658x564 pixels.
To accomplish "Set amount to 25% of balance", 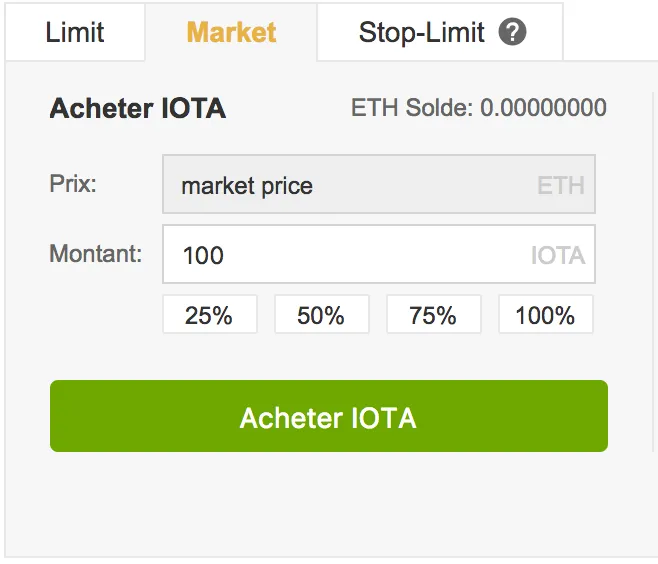I will click(x=210, y=314).
